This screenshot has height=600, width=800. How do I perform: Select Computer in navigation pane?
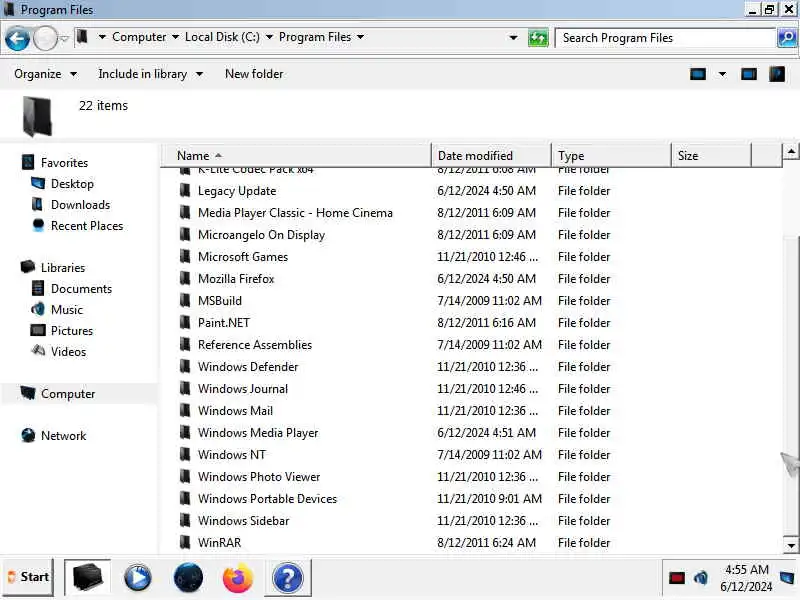click(68, 394)
